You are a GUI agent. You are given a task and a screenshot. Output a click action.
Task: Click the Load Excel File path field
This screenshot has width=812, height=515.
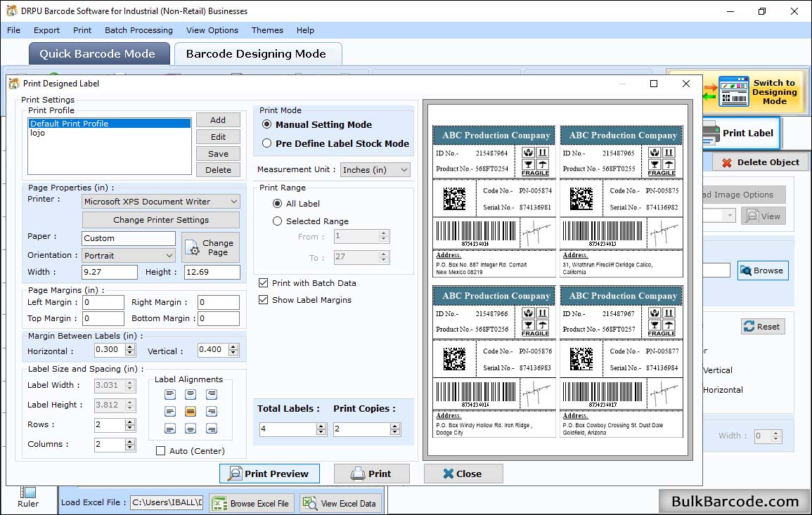tap(166, 502)
